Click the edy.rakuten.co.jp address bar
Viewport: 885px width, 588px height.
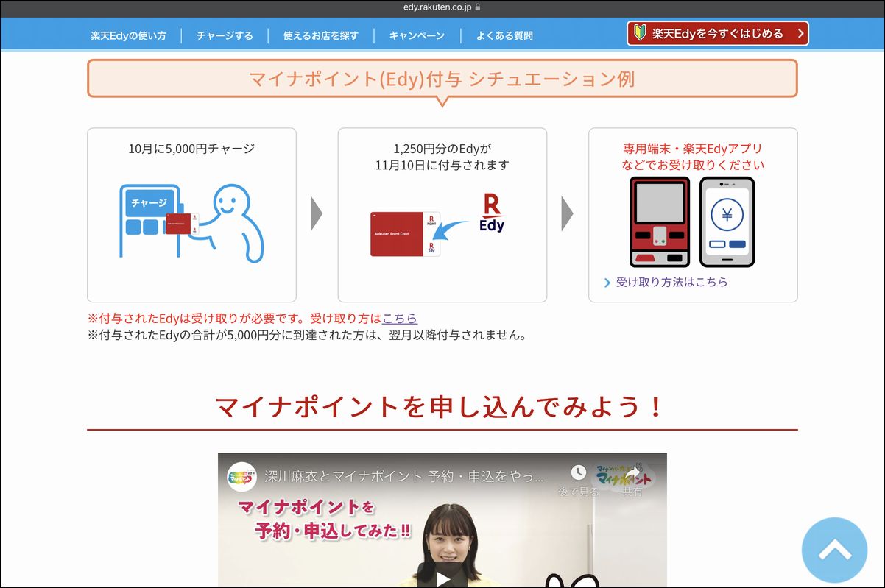(x=442, y=7)
